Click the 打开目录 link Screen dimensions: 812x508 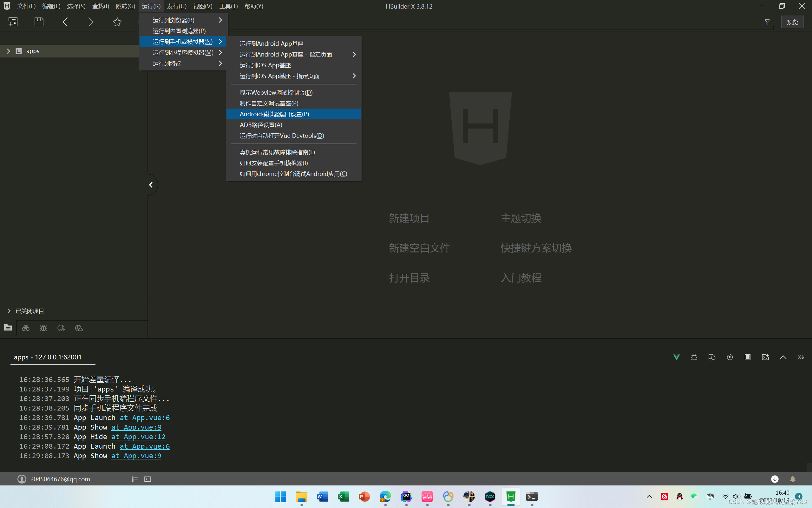pos(409,278)
